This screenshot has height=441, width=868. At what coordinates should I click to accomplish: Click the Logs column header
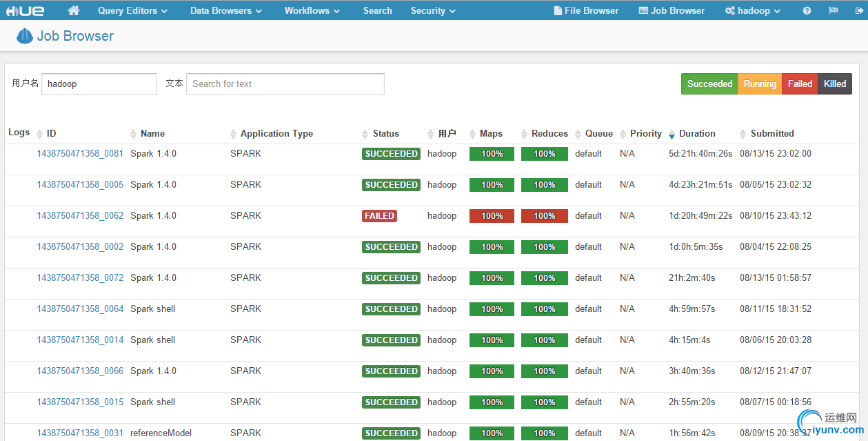[x=19, y=133]
